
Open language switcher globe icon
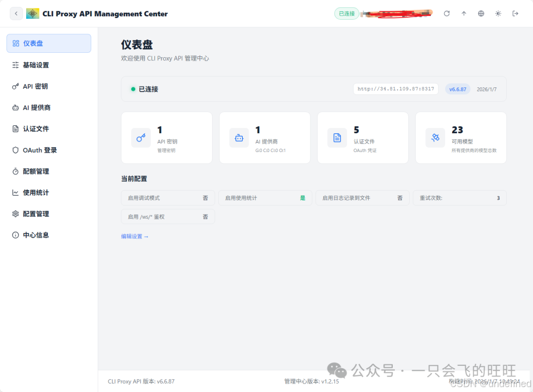pos(481,14)
